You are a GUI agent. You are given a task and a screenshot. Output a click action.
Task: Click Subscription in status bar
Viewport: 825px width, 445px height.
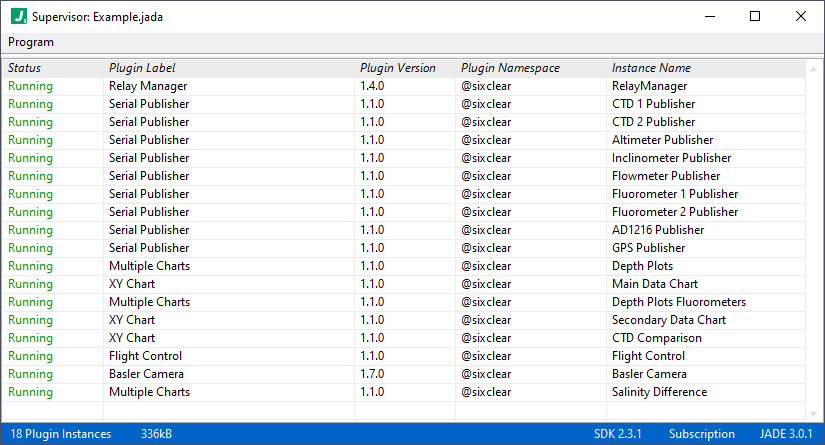[x=701, y=434]
